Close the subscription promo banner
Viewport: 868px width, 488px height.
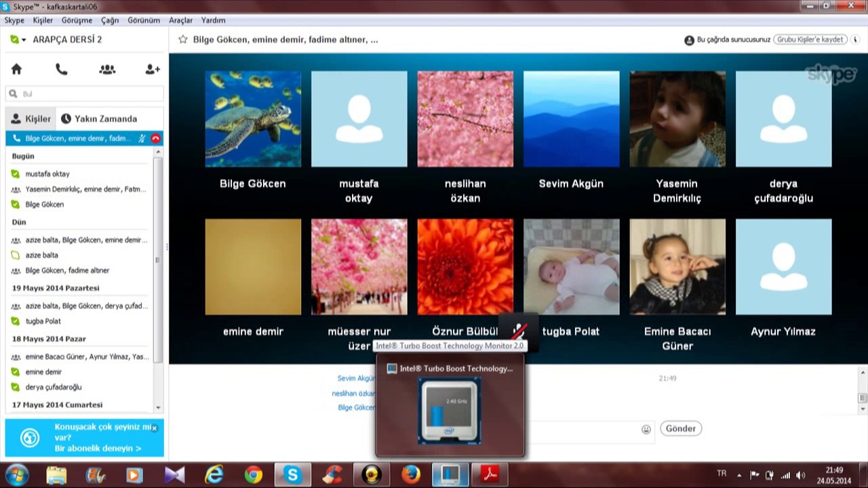click(154, 428)
